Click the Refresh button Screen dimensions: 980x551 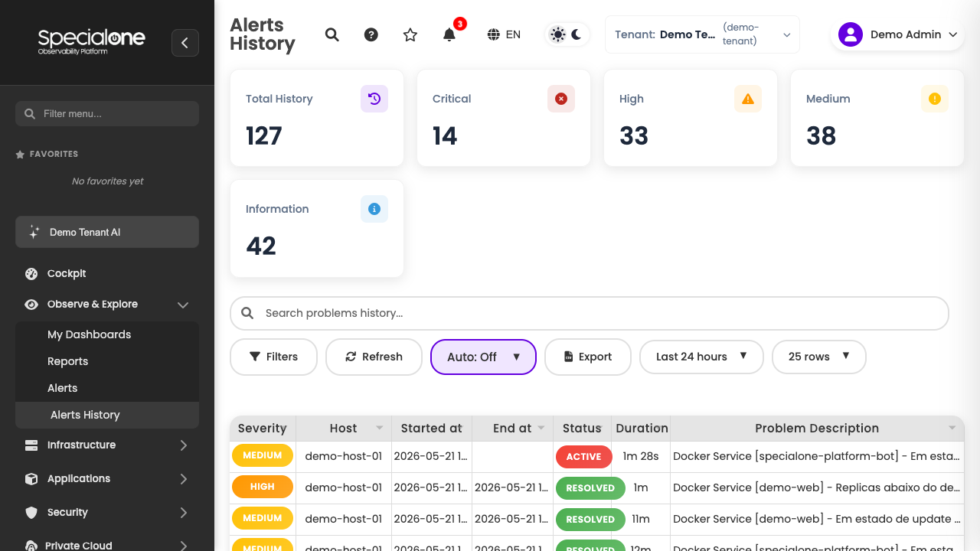click(x=374, y=357)
